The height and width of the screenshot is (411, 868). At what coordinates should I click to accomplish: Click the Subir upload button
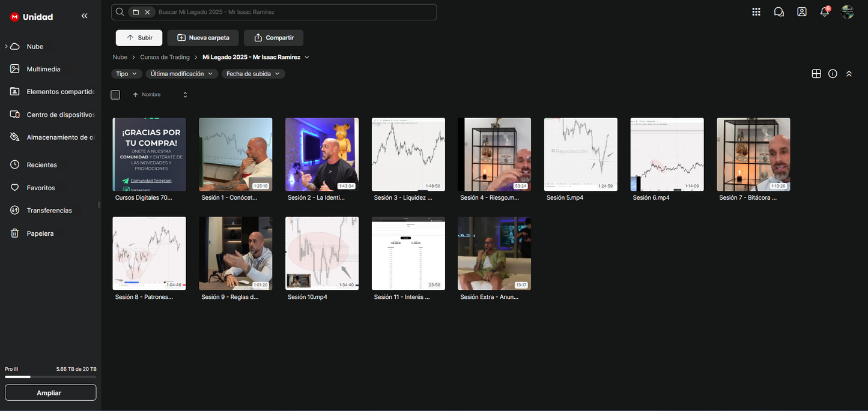pos(139,38)
